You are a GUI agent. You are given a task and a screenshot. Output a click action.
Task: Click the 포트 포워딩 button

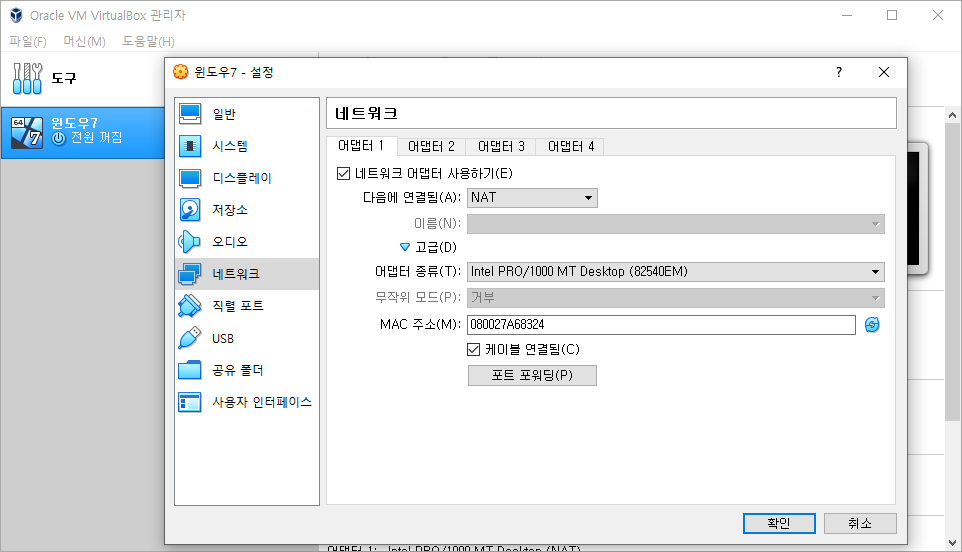coord(532,375)
